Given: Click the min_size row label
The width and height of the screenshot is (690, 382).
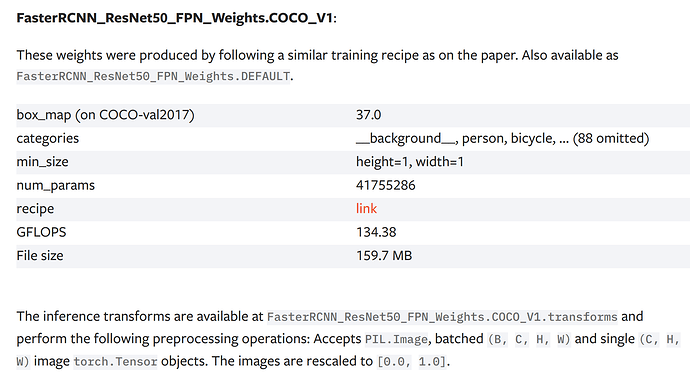Looking at the screenshot, I should pos(42,162).
